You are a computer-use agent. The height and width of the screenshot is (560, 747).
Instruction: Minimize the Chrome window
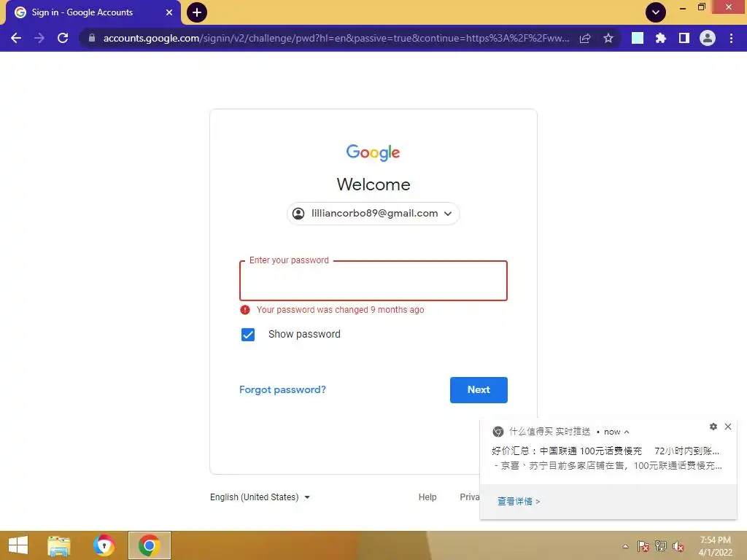683,7
